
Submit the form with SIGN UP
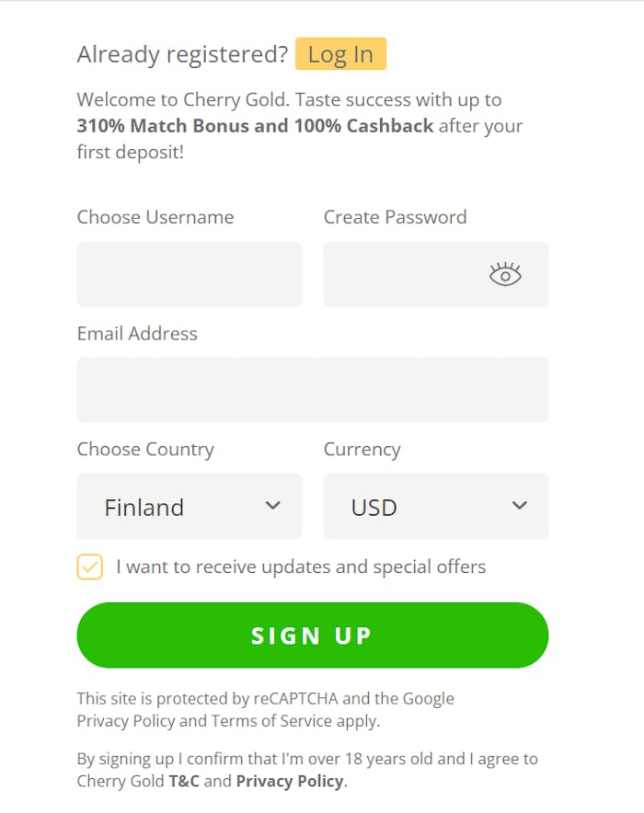(313, 636)
